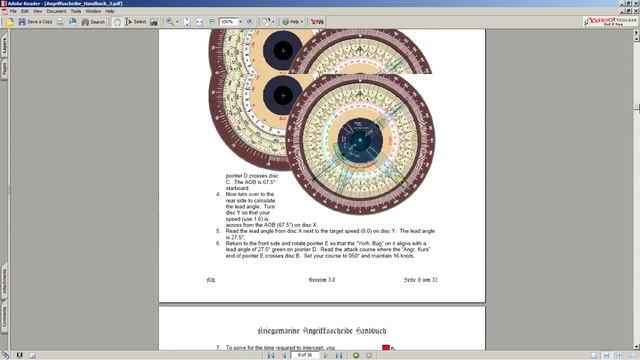Click the status bar page icon beside full screen
The height and width of the screenshot is (360, 640).
pos(32,356)
